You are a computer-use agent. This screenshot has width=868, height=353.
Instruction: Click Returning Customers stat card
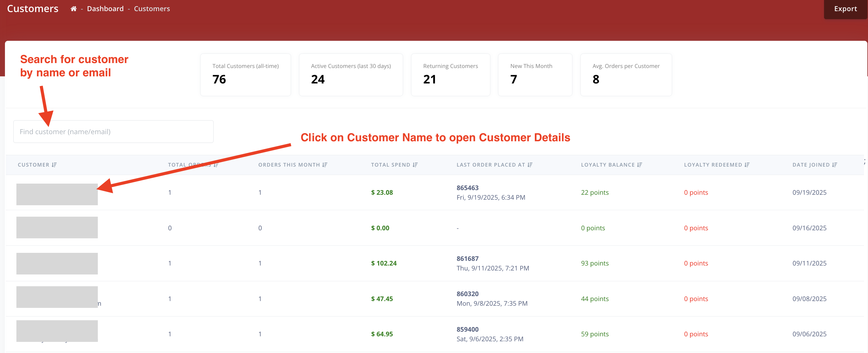[x=450, y=75]
